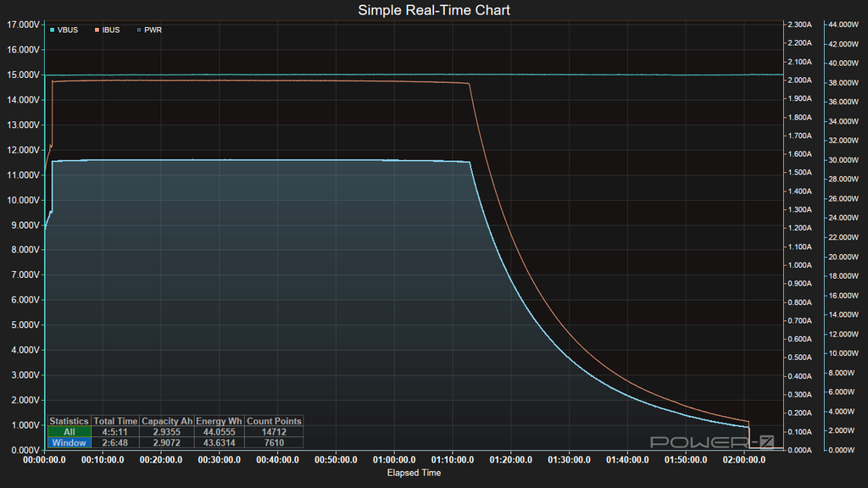
Task: Select the 'Energy Wh' column header
Action: click(220, 421)
